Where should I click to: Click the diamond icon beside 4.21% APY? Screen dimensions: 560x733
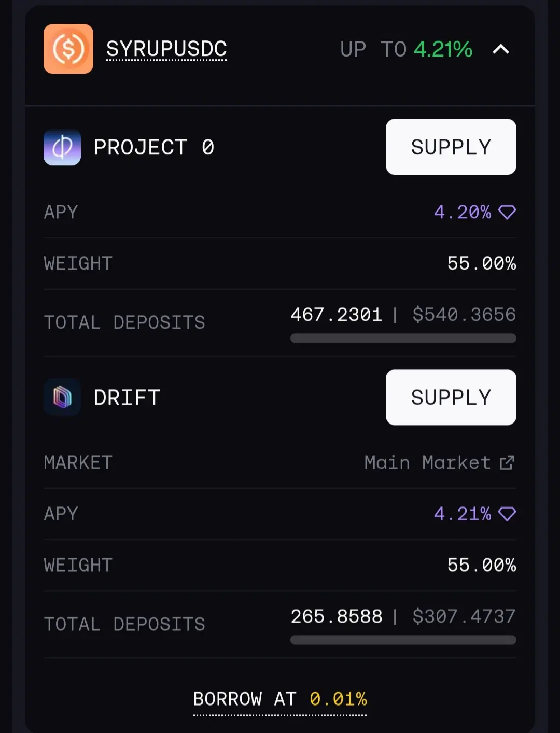pyautogui.click(x=507, y=514)
